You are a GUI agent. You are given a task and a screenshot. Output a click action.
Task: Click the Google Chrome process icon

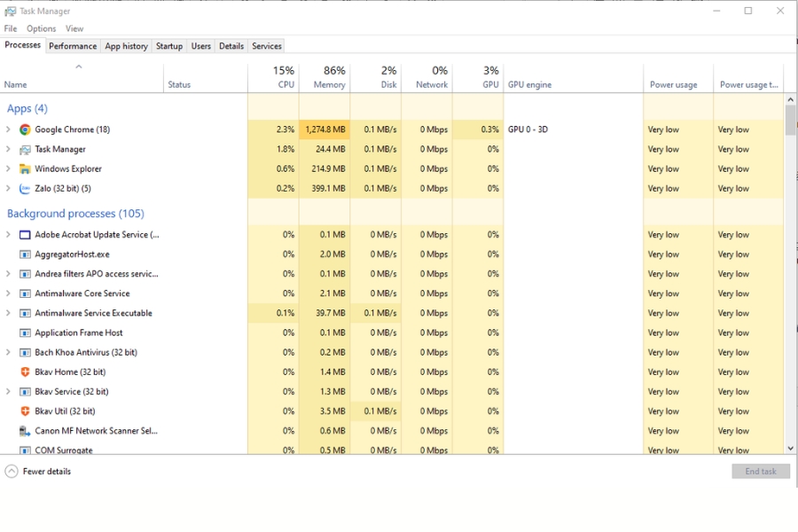[25, 129]
